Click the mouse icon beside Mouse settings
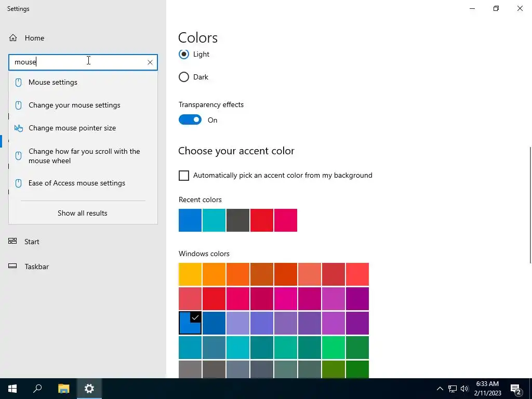Image resolution: width=532 pixels, height=399 pixels. (18, 82)
